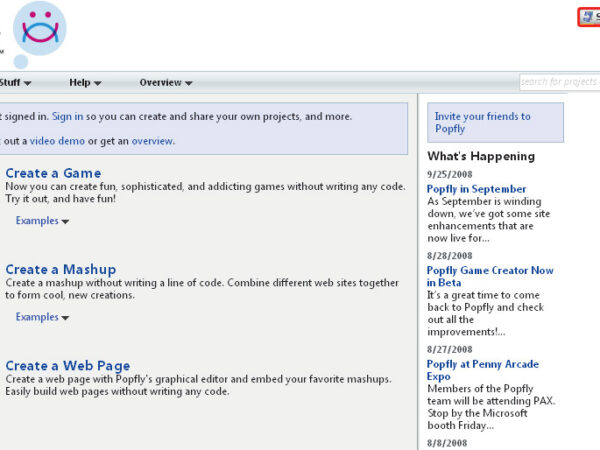Expand Examples under Create a Game
This screenshot has height=450, width=600.
point(42,221)
